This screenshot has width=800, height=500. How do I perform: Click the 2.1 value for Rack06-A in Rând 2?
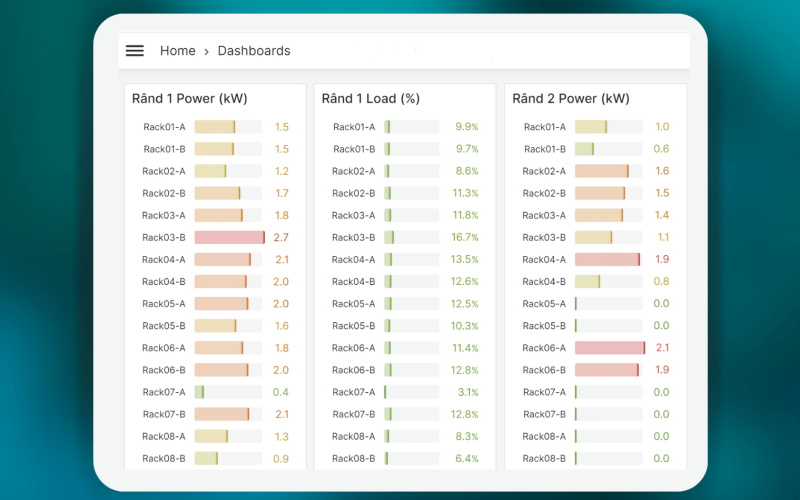pos(662,348)
